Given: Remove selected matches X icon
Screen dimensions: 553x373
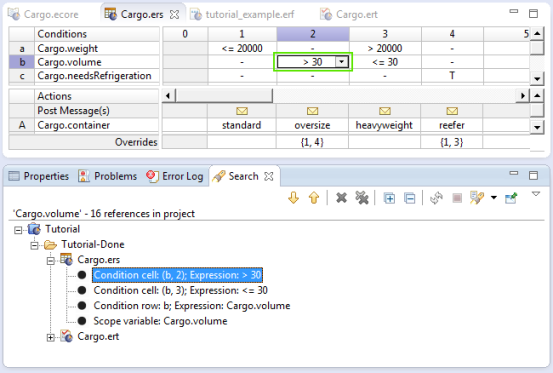Looking at the screenshot, I should pos(341,198).
